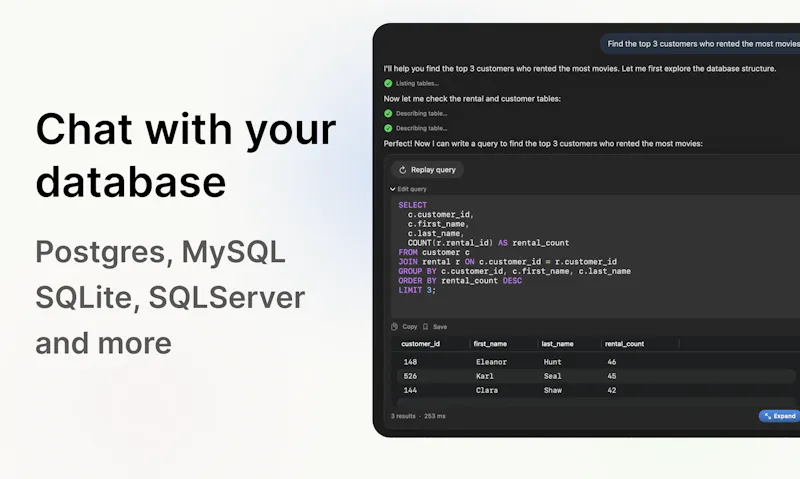This screenshot has height=479, width=800.
Task: Click the bookmark save icon
Action: tap(426, 326)
